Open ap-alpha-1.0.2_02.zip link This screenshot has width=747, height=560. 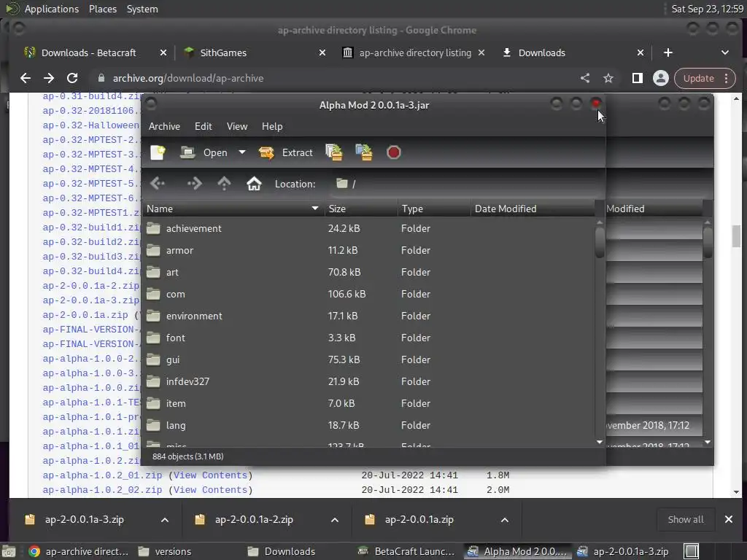[102, 490]
